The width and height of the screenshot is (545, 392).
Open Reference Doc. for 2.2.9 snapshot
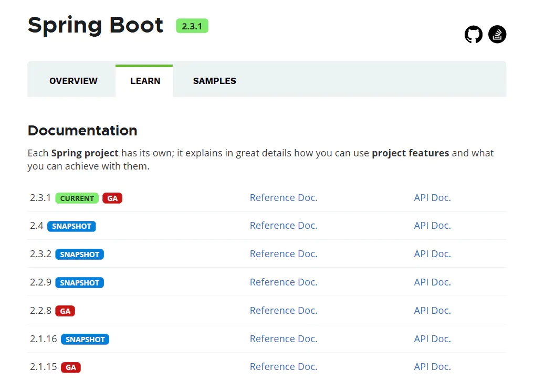[x=284, y=282]
